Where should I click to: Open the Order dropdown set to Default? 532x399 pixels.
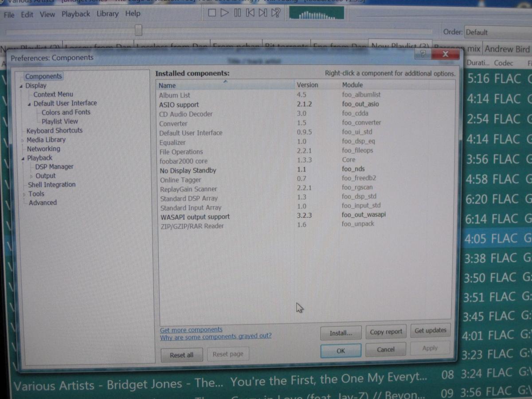[x=497, y=32]
